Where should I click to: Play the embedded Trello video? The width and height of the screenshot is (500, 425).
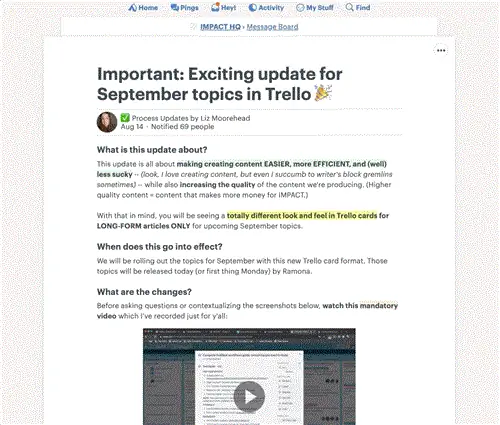point(249,397)
